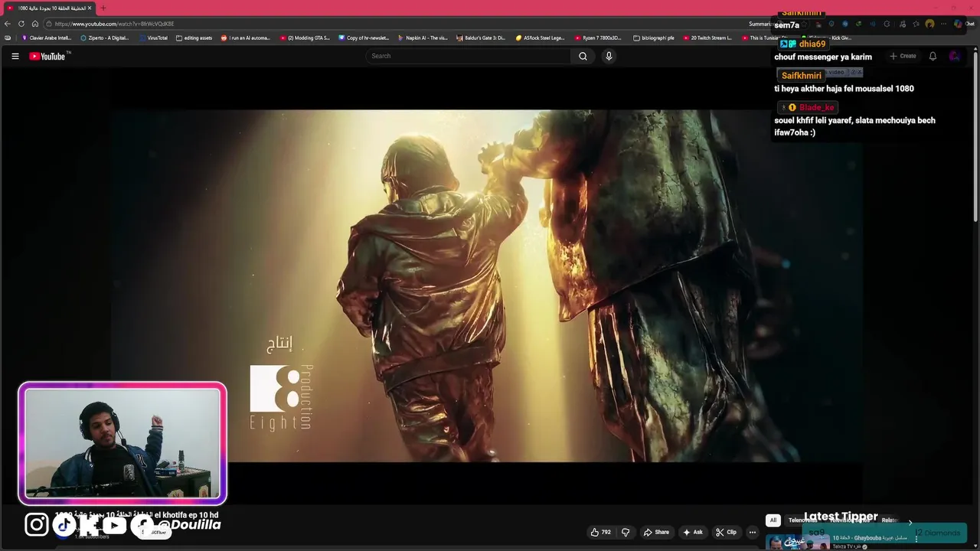
Task: Open a new browser tab with plus
Action: [103, 8]
